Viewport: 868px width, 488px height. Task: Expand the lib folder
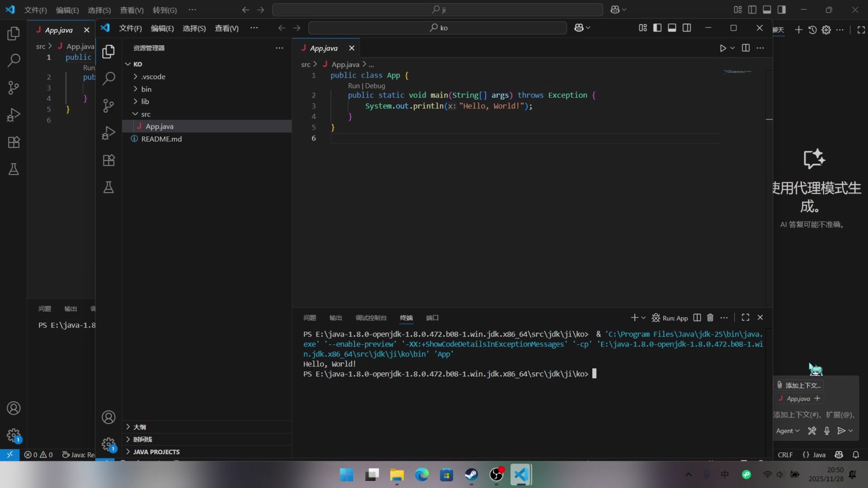pos(208,102)
